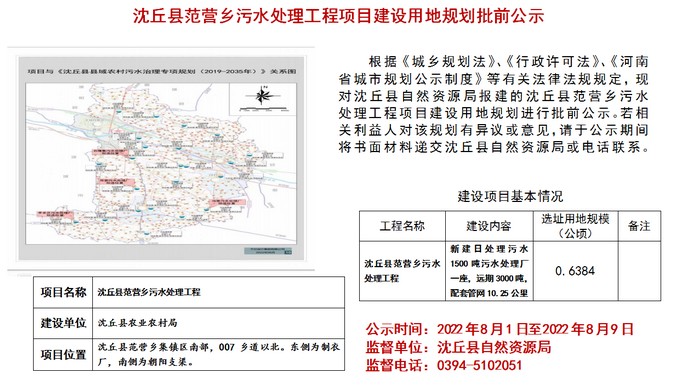
Task: Click the 项目名称 row label
Action: tap(63, 292)
